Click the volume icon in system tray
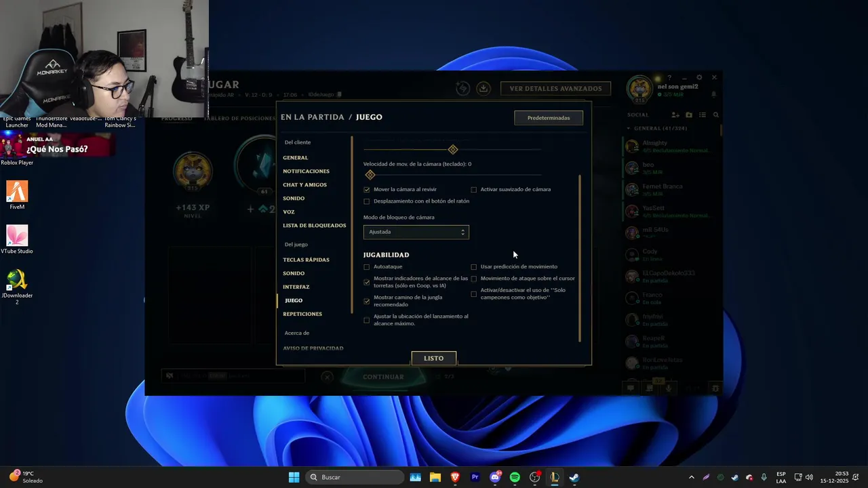The width and height of the screenshot is (868, 488). 809,477
